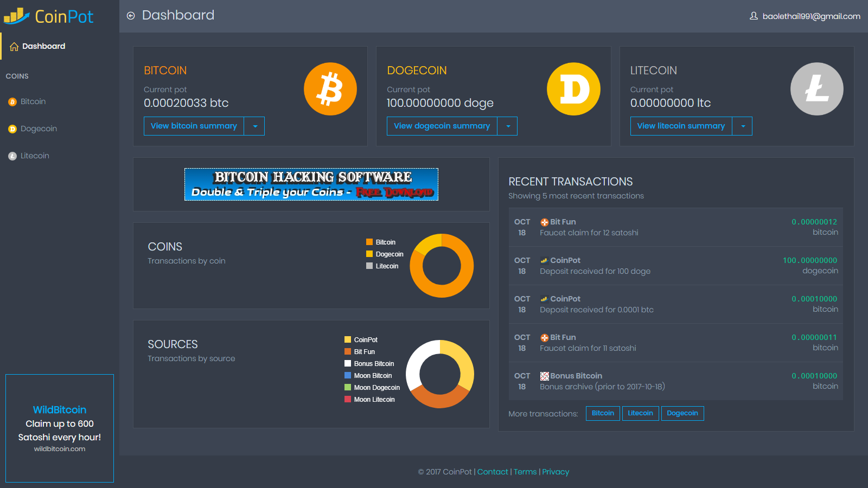Click the 100.00000000 dogecoin transaction amount
The width and height of the screenshot is (868, 488).
810,261
